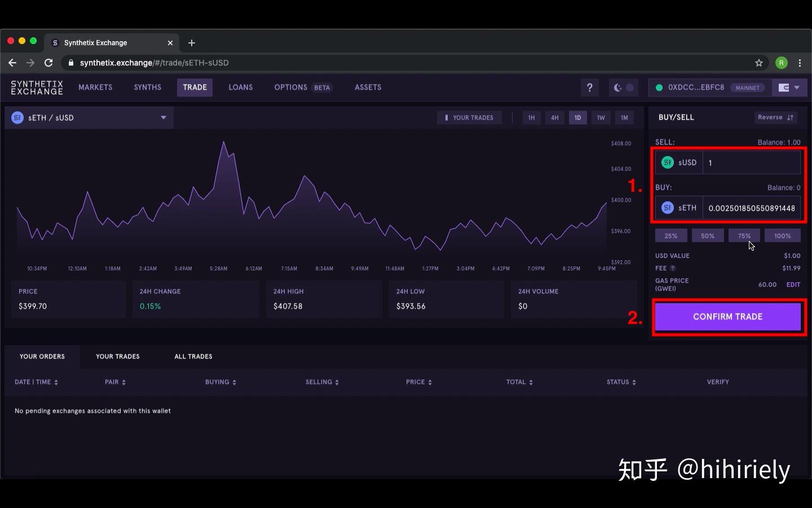Bookmark this page with star icon

click(759, 63)
